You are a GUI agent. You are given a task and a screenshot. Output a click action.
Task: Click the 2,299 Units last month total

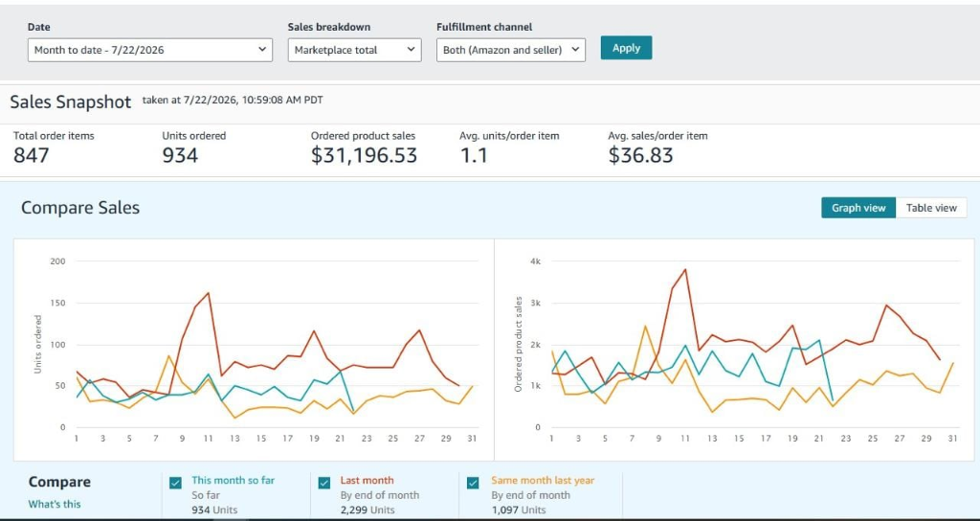(x=367, y=510)
